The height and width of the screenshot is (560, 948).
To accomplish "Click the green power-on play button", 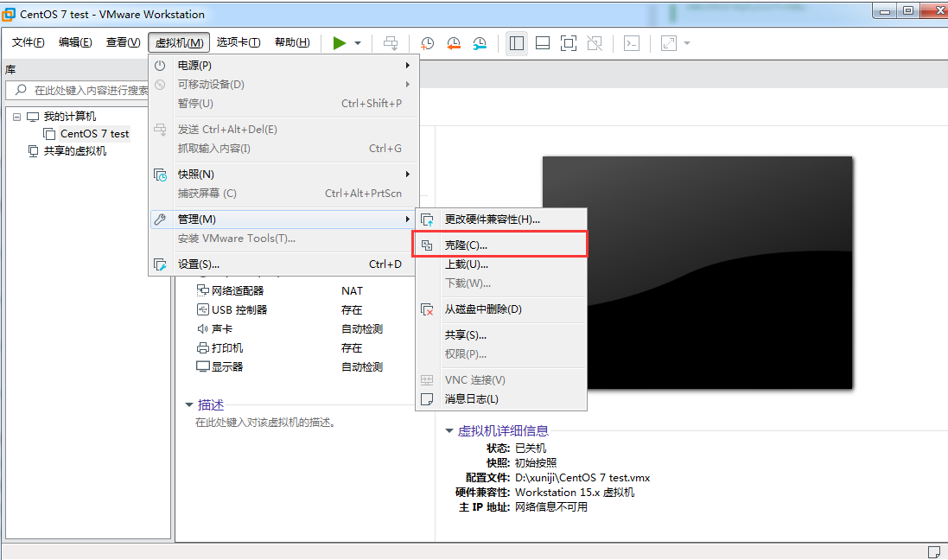I will [339, 43].
